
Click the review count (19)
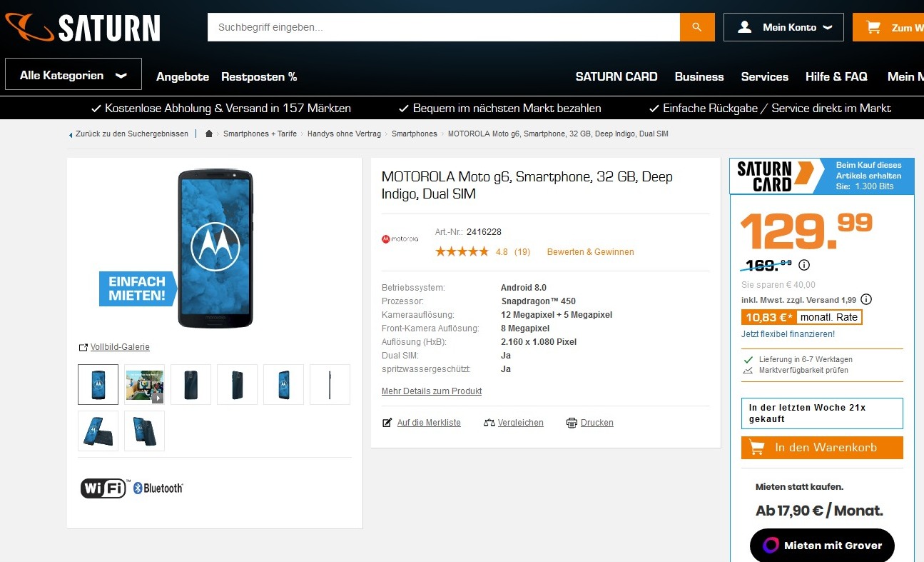tap(522, 251)
